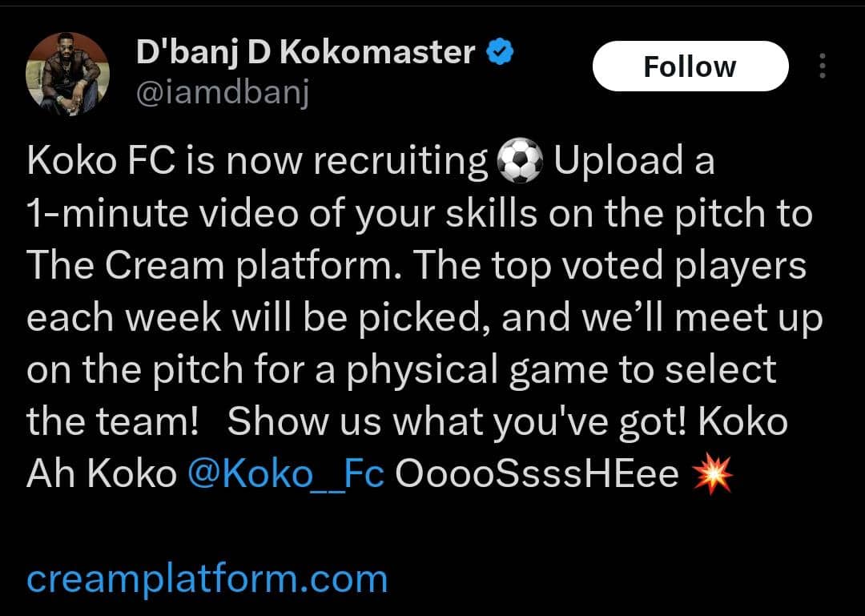Image resolution: width=865 pixels, height=616 pixels.
Task: Open the three-dot more options menu
Action: 823,66
